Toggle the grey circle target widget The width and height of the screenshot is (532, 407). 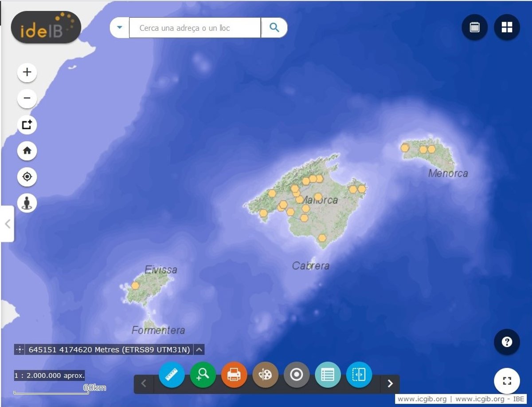[296, 375]
